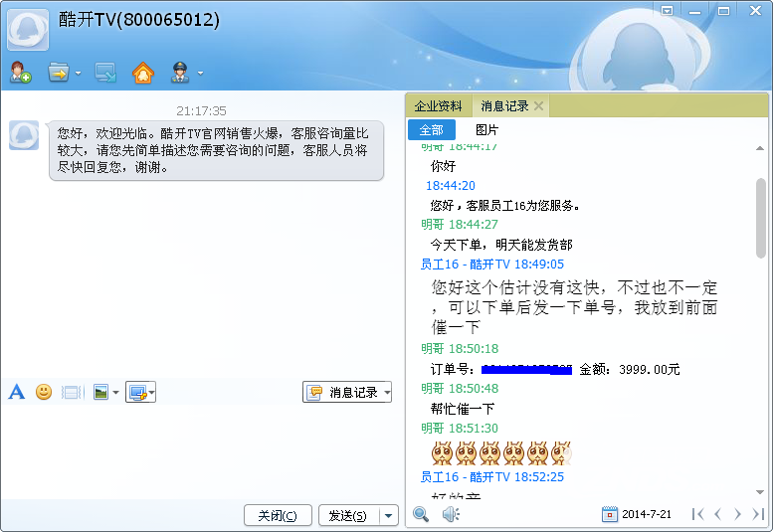
Task: Click the 帮忙催一下 message
Action: click(462, 409)
